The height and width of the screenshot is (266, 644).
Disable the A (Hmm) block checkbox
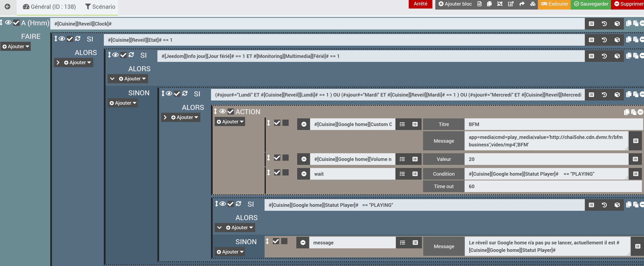(x=16, y=23)
